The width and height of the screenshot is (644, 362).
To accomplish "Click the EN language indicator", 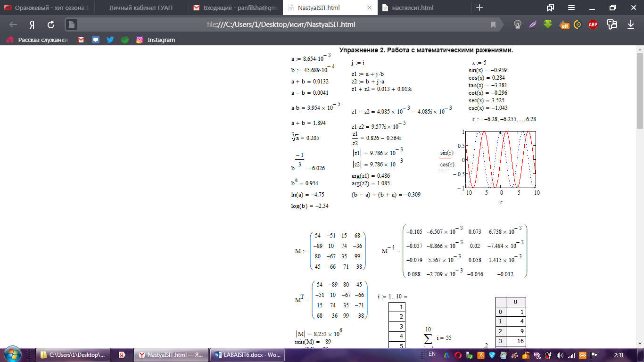I will [432, 354].
